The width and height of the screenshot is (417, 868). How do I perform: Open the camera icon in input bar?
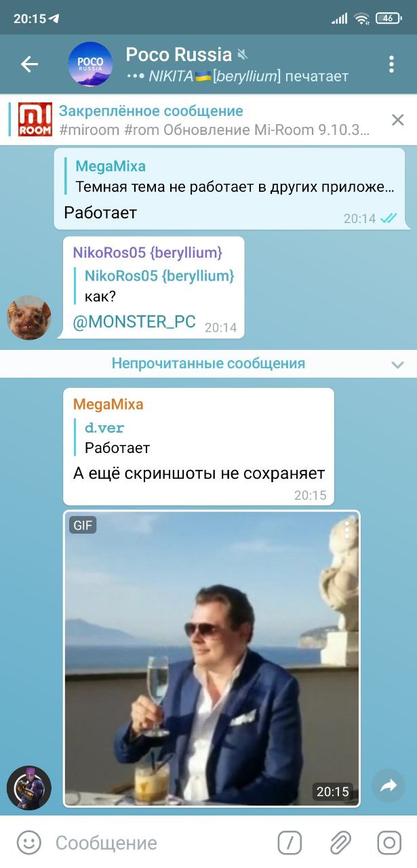pyautogui.click(x=389, y=843)
